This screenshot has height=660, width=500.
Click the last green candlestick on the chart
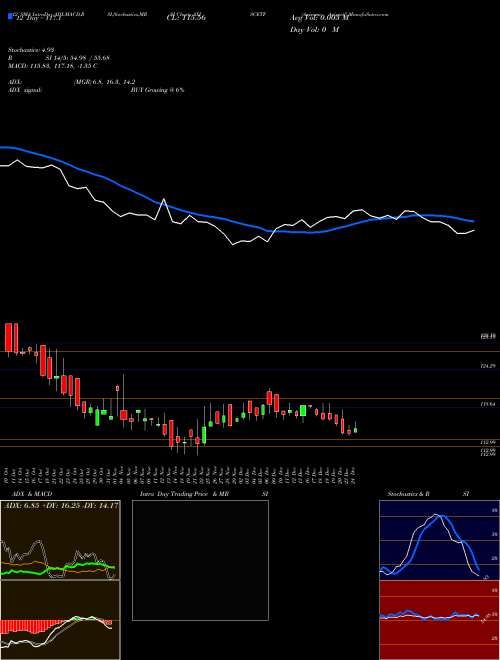356,429
